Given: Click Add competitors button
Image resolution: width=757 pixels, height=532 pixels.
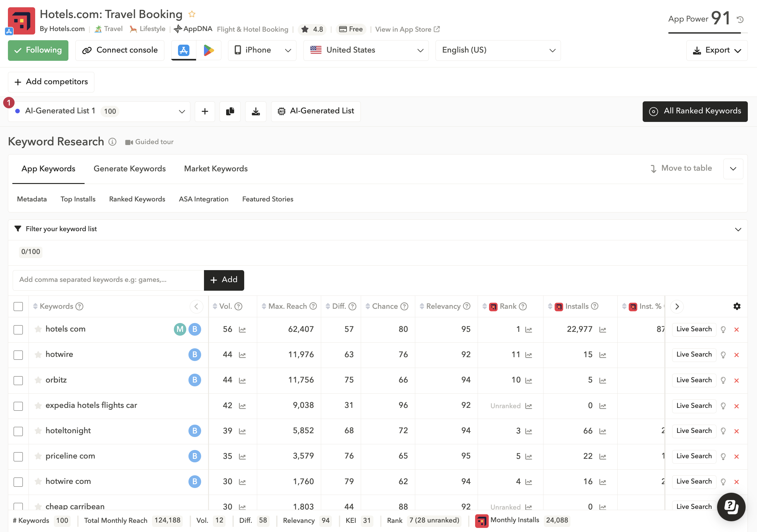Looking at the screenshot, I should coord(51,82).
